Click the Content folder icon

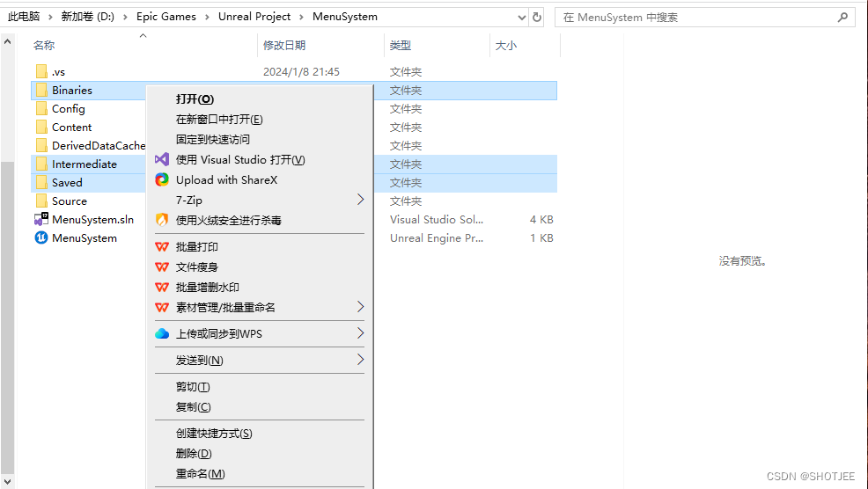click(x=41, y=128)
